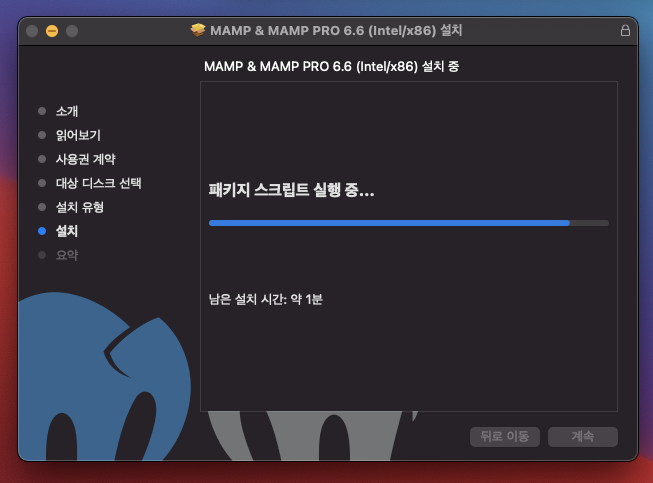The height and width of the screenshot is (483, 653).
Task: Select the 읽어보기 step in sidebar
Action: (x=78, y=135)
